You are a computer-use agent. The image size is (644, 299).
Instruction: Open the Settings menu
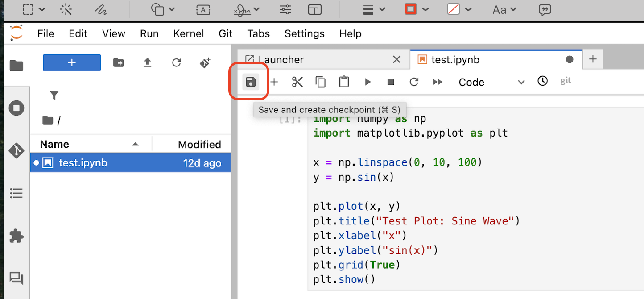pyautogui.click(x=305, y=33)
